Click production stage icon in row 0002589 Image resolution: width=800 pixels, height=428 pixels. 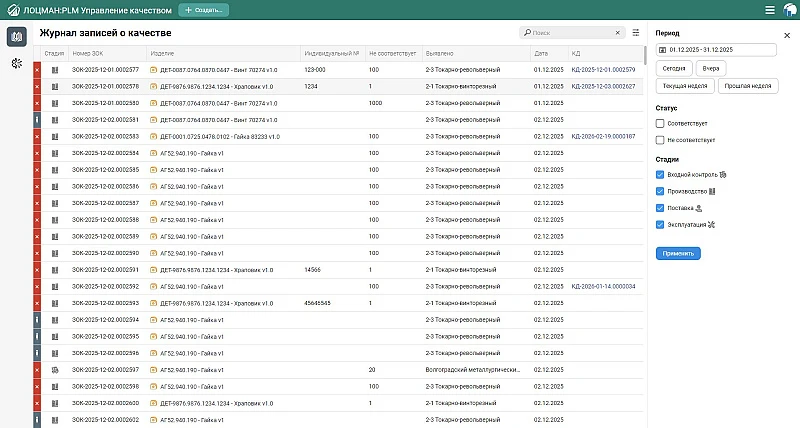point(55,237)
